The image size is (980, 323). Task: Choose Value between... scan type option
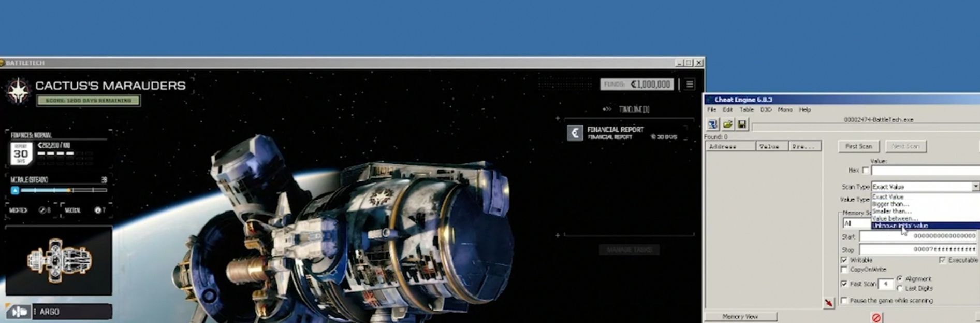pos(925,218)
